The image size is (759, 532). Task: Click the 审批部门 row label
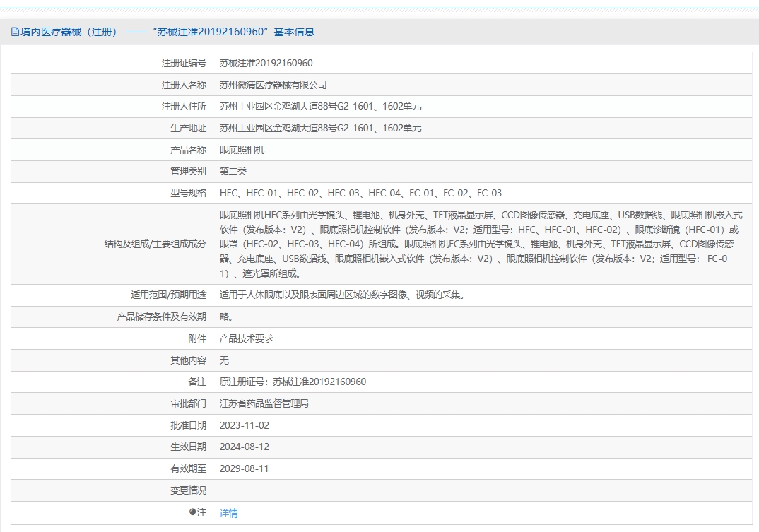[x=188, y=403]
